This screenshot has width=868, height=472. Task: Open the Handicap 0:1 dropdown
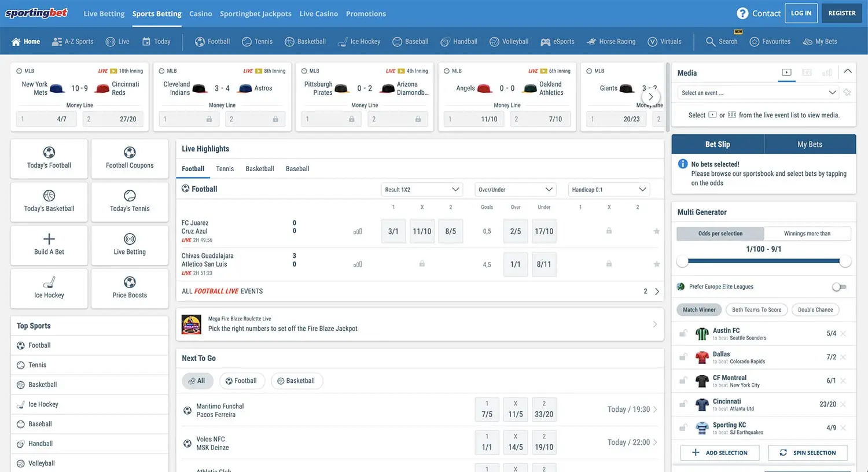point(609,190)
